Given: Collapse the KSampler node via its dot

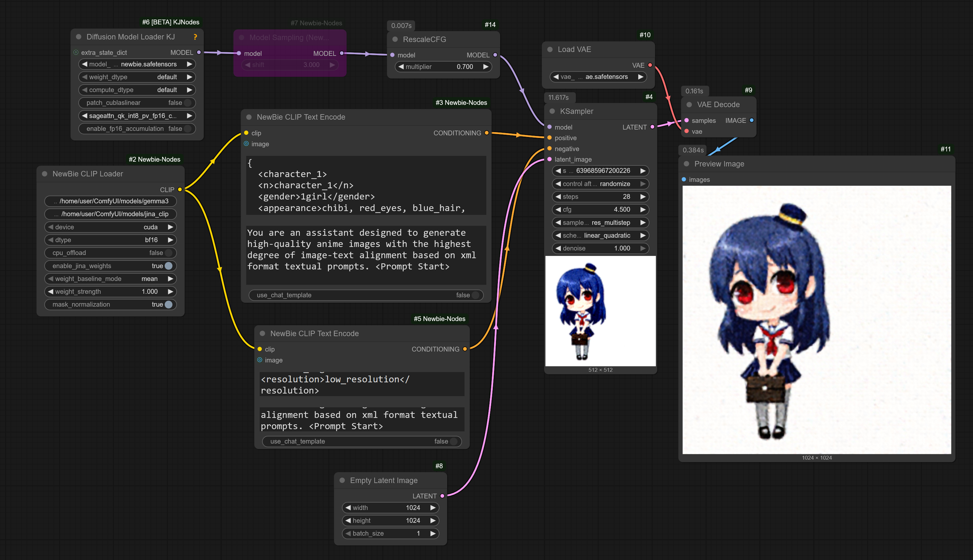Looking at the screenshot, I should (552, 111).
